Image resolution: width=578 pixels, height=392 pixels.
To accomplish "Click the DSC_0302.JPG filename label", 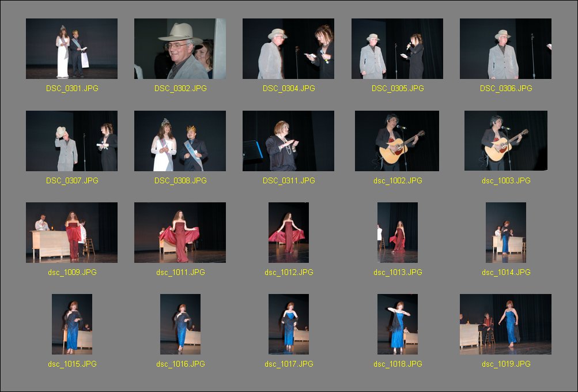I will [x=180, y=89].
